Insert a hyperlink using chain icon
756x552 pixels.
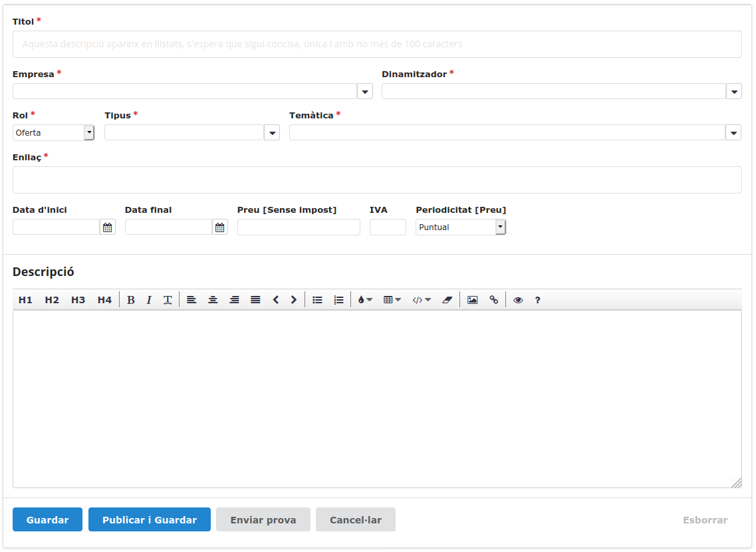(493, 300)
